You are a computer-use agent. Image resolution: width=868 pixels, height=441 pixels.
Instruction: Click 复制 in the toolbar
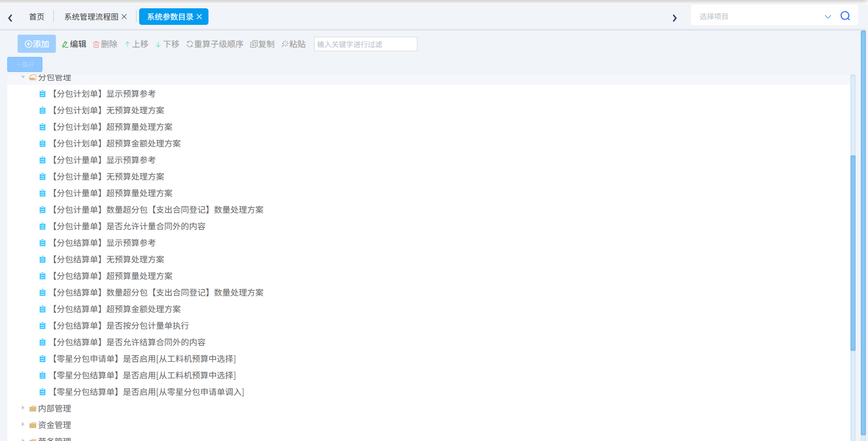point(262,44)
